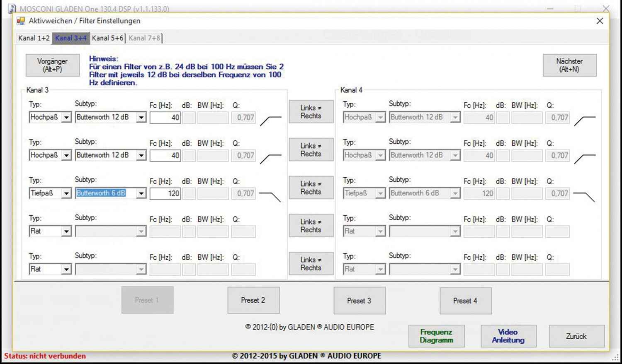Click the Hinweis note text
622x364 pixels.
click(x=186, y=71)
